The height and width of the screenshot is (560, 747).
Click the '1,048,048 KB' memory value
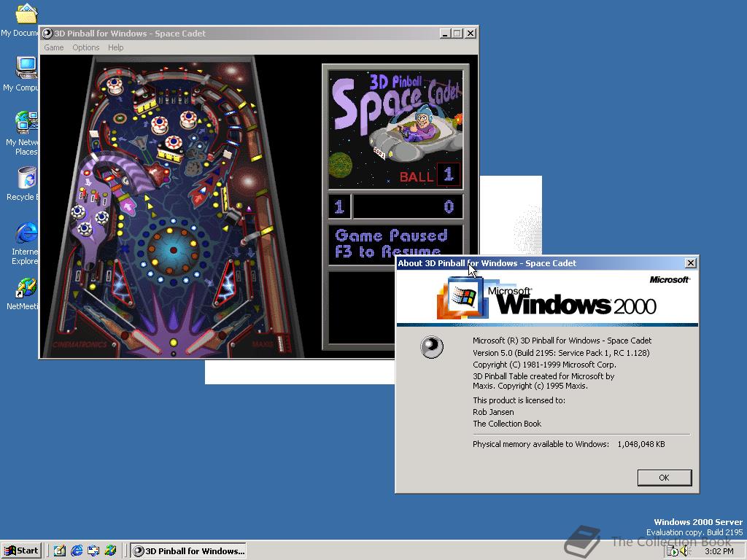[x=640, y=444]
